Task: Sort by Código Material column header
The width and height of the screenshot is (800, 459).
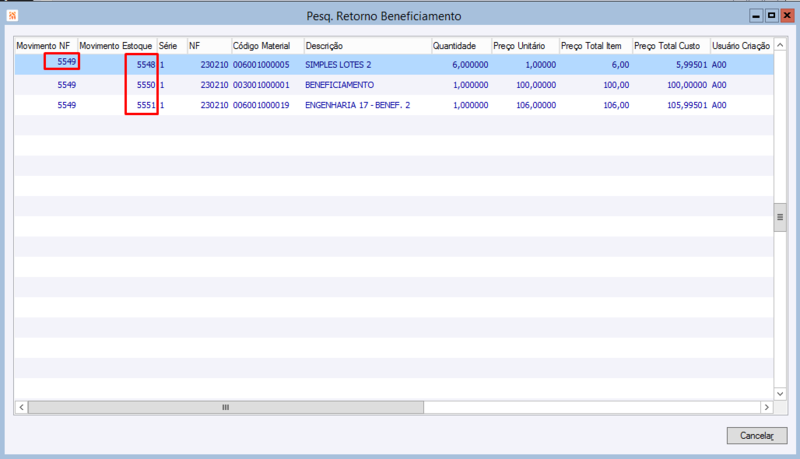Action: 267,46
